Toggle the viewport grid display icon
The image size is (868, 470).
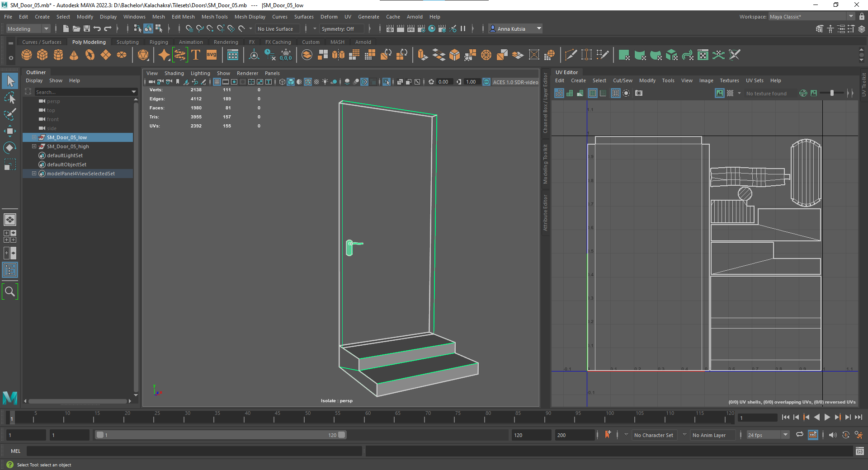217,82
